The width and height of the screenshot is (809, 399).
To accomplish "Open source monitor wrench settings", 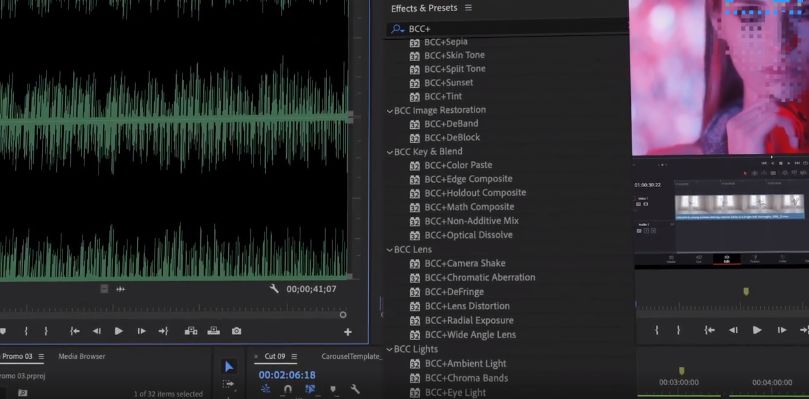I will point(274,289).
